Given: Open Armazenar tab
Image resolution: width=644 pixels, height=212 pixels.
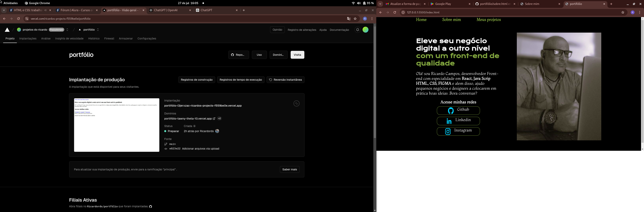Looking at the screenshot, I should coord(126,38).
